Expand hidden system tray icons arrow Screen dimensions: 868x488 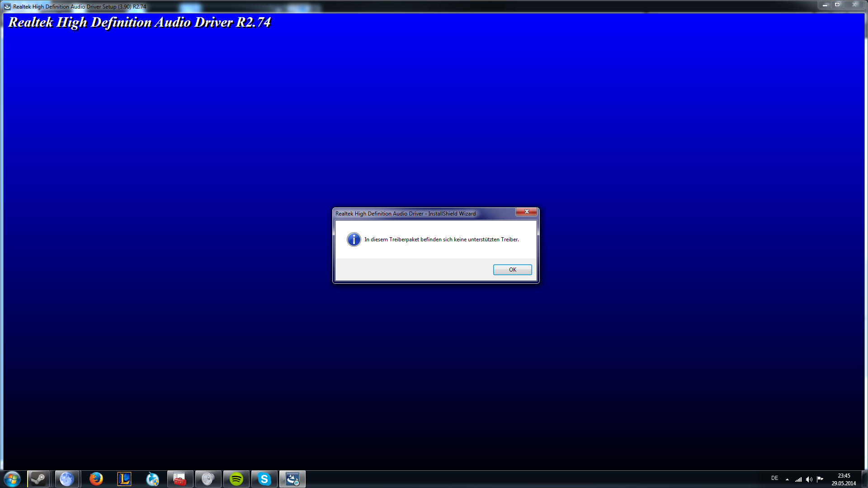(x=787, y=479)
